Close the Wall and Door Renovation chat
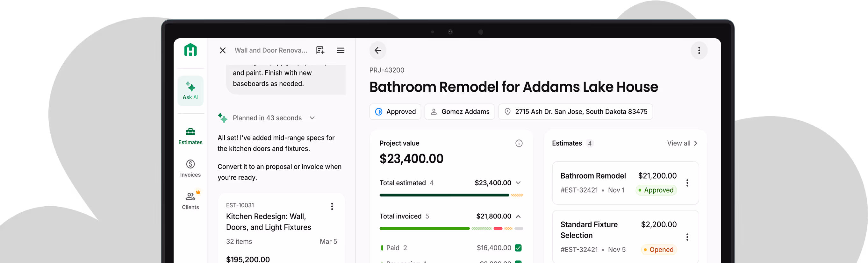Screen dimensions: 868x263 [223, 50]
